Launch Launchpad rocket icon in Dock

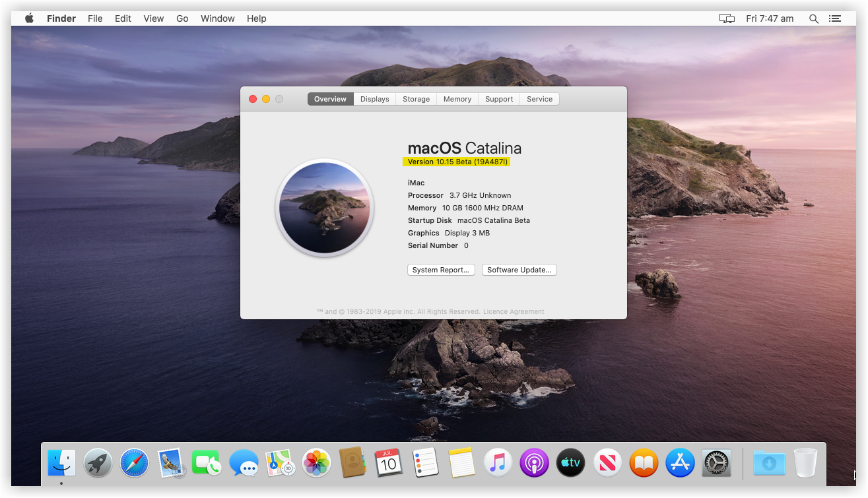[98, 462]
